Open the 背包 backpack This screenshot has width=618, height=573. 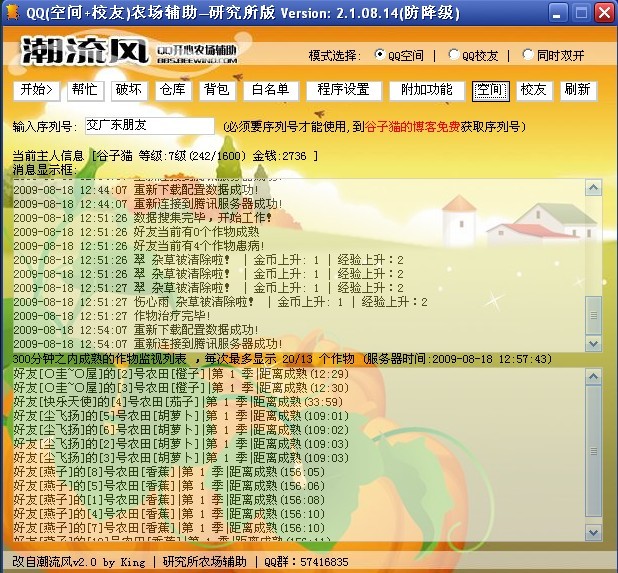tap(217, 91)
